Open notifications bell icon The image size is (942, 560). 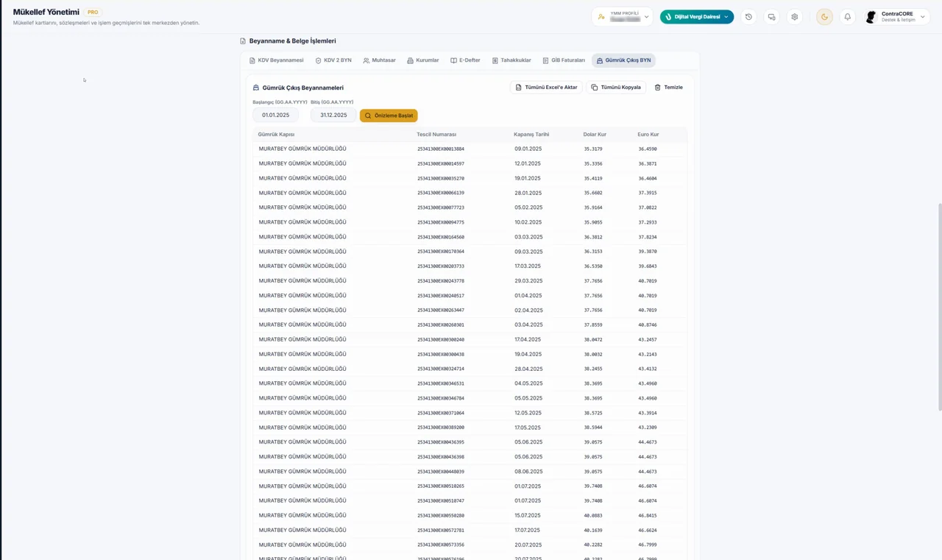coord(847,17)
